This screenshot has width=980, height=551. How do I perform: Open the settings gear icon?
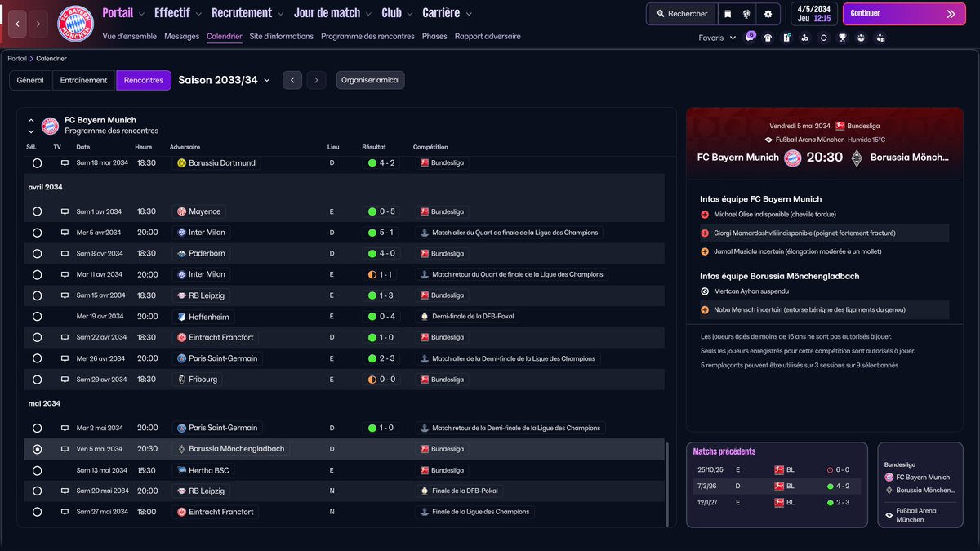point(768,14)
